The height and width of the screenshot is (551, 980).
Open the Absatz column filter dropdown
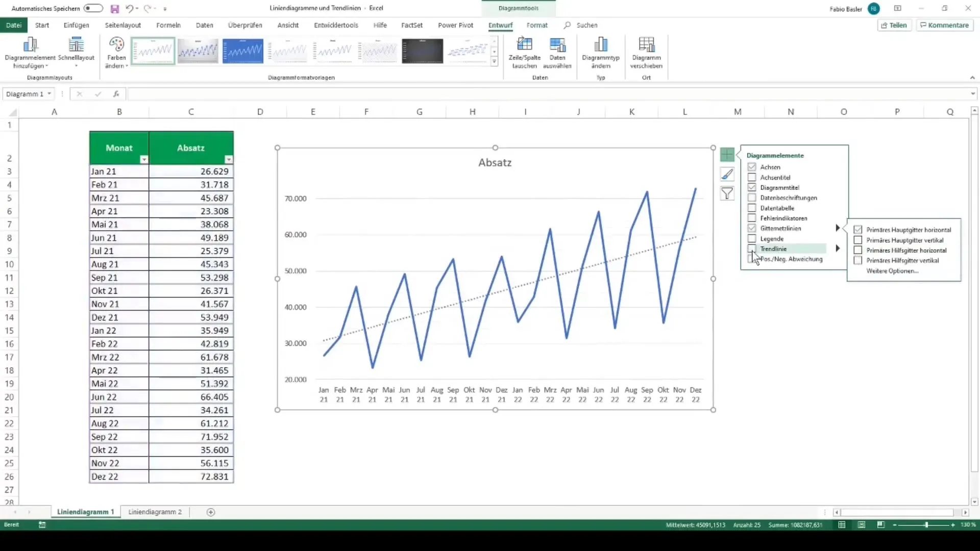coord(229,160)
